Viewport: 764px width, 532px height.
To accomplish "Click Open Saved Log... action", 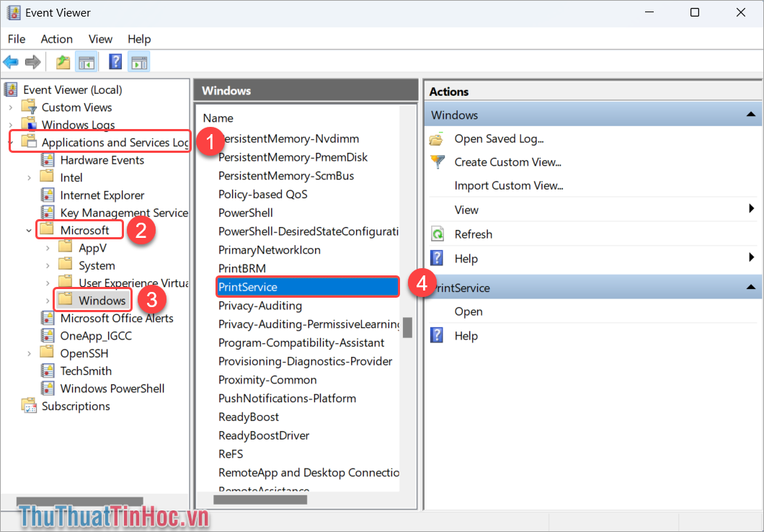I will click(499, 139).
